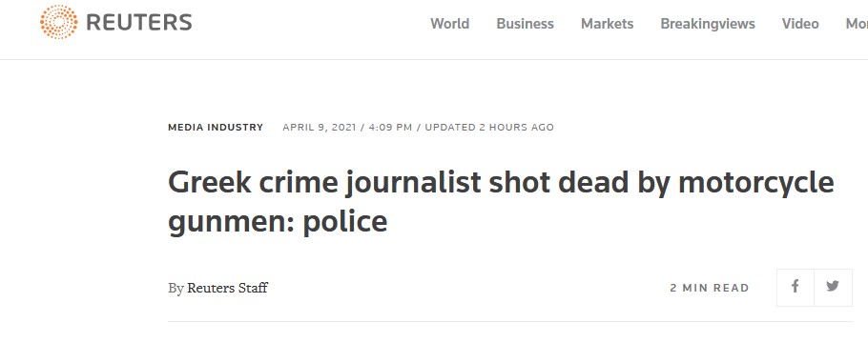
Task: Select Breakingviews in the top navigation
Action: point(708,24)
